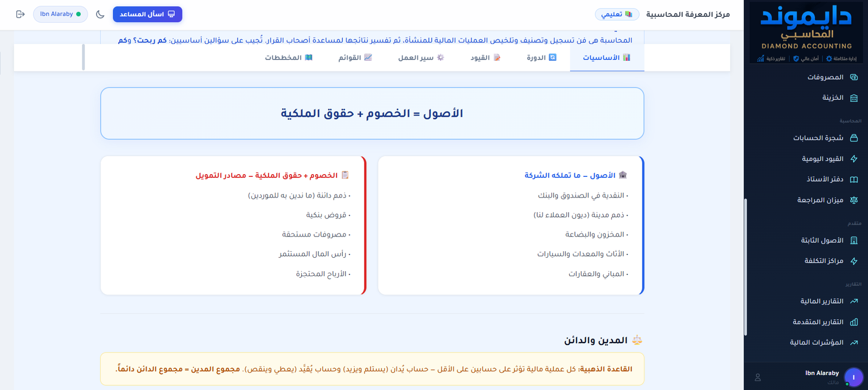Click the الأرباح المحتجزة item
868x390 pixels.
pos(323,274)
